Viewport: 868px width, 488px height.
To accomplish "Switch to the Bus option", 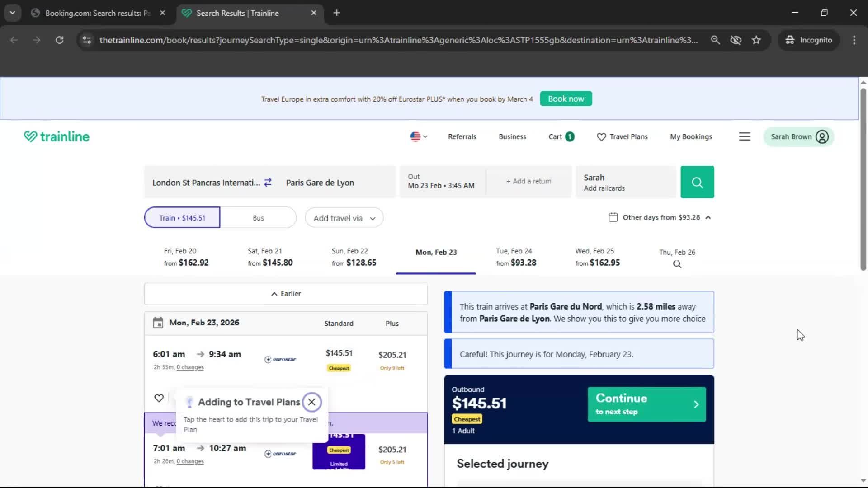I will (258, 218).
